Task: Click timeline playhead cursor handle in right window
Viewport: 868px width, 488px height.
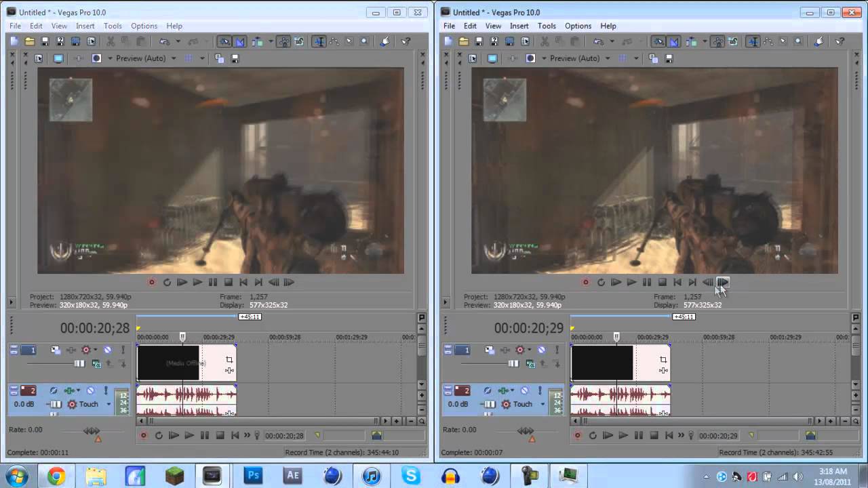Action: click(616, 336)
